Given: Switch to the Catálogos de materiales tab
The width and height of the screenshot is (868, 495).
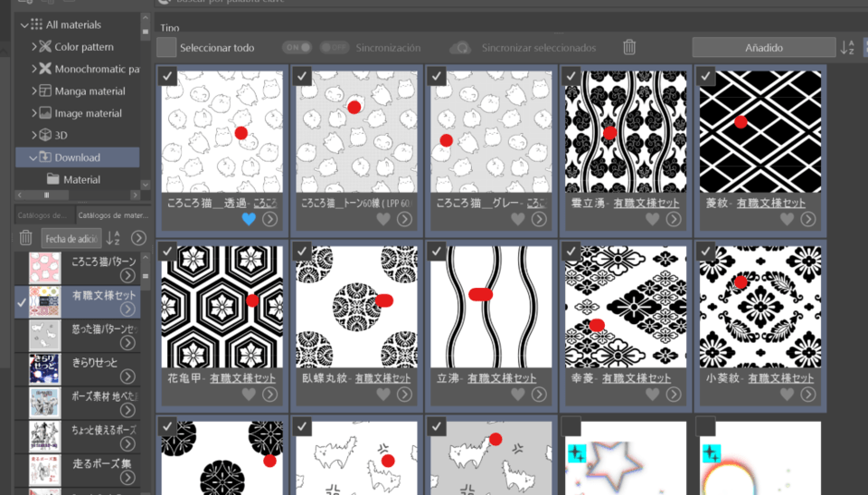Looking at the screenshot, I should [111, 215].
